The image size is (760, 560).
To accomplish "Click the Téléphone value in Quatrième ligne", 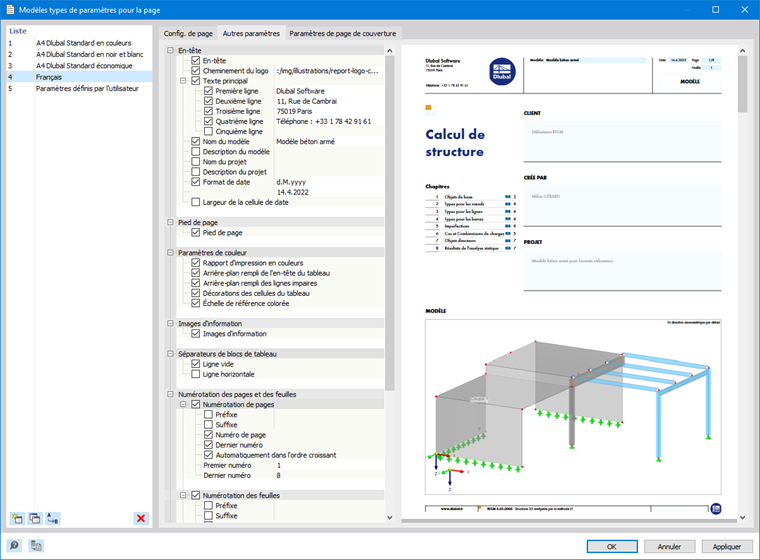I will (329, 121).
